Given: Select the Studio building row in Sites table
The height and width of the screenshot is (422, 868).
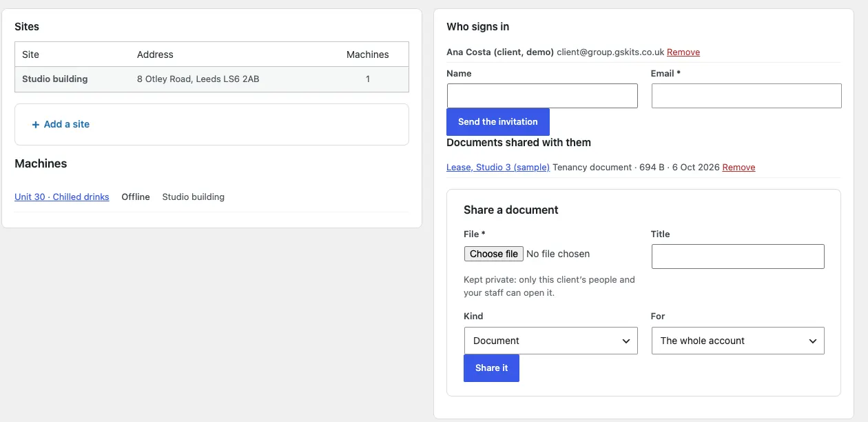Looking at the screenshot, I should point(211,79).
